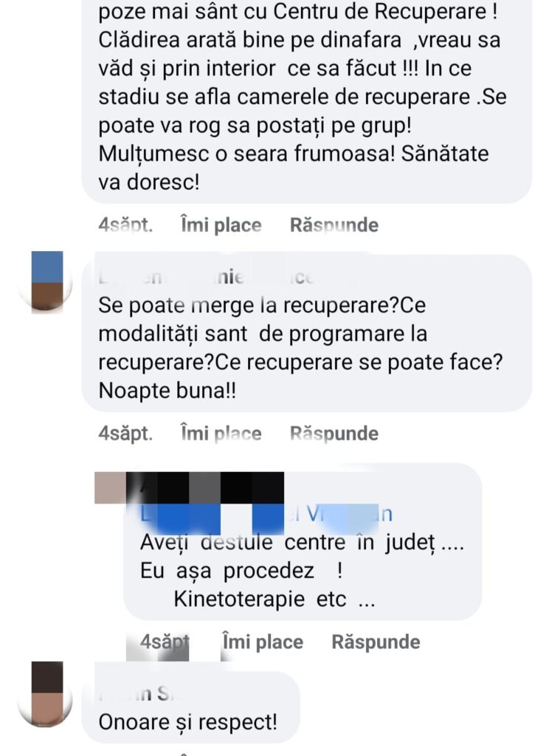The width and height of the screenshot is (549, 756).
Task: Click 'Îmi place' under the 'Noapte buna!!' comment
Action: 221,433
